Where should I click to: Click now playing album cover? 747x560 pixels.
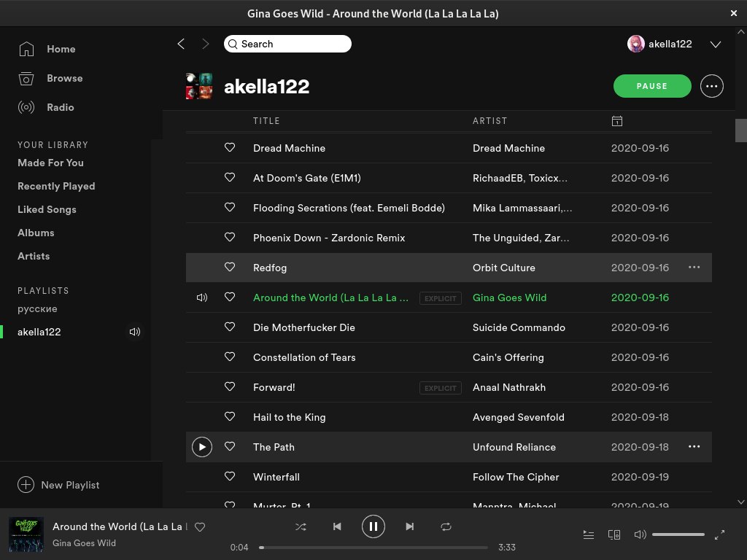click(x=26, y=534)
